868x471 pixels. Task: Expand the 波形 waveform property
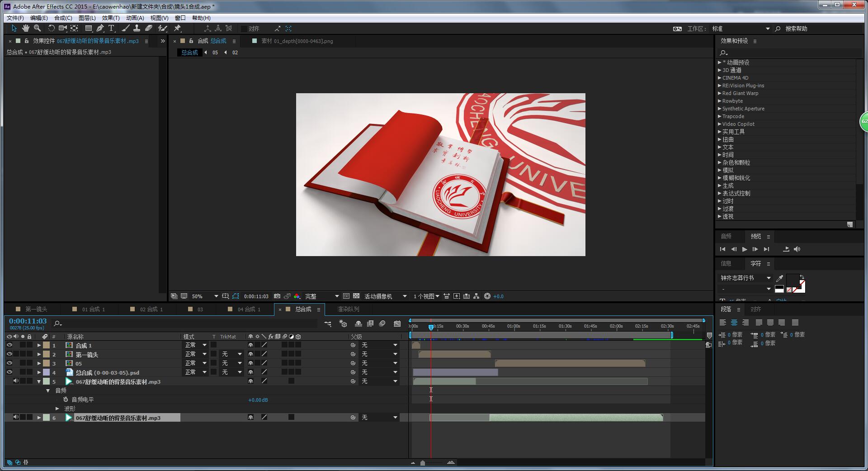pyautogui.click(x=57, y=409)
